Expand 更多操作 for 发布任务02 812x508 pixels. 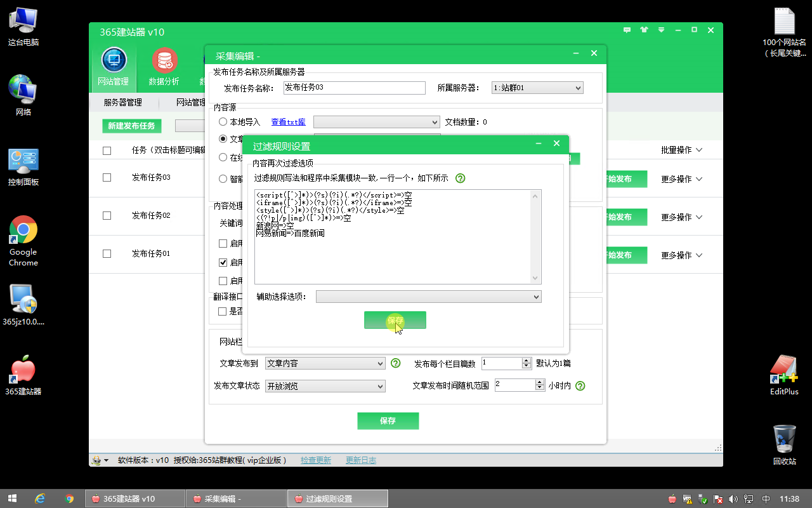[682, 217]
